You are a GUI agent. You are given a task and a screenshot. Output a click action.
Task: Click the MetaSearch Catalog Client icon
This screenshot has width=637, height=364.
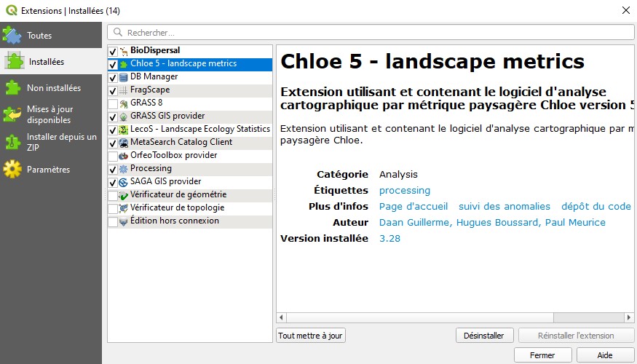pyautogui.click(x=124, y=143)
